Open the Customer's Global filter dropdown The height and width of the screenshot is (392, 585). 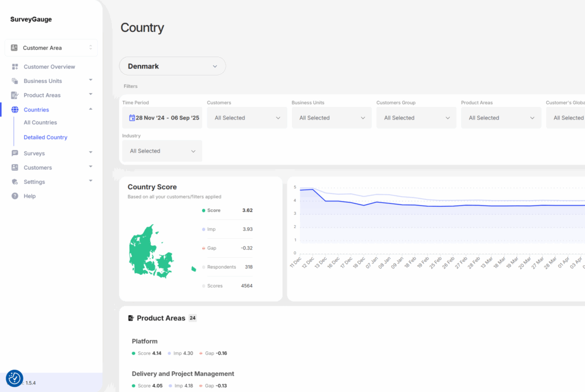566,118
